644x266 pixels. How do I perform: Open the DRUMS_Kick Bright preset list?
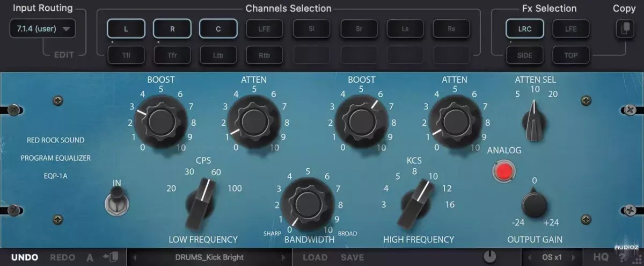tap(208, 257)
